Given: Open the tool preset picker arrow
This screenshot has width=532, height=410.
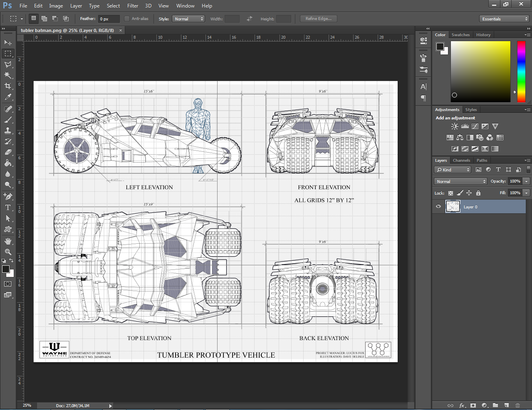Looking at the screenshot, I should (22, 19).
